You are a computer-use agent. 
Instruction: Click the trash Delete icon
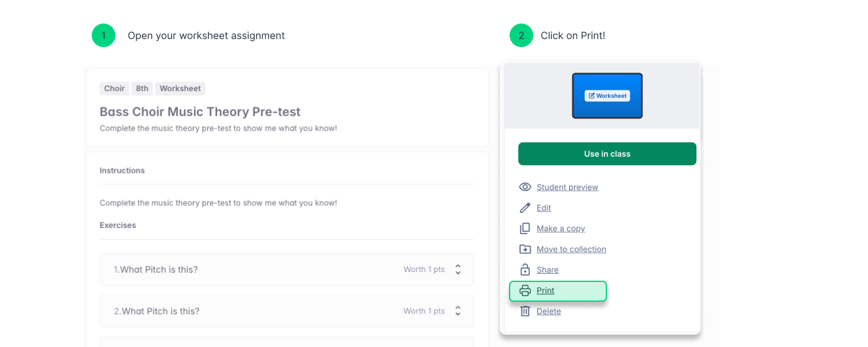click(525, 311)
